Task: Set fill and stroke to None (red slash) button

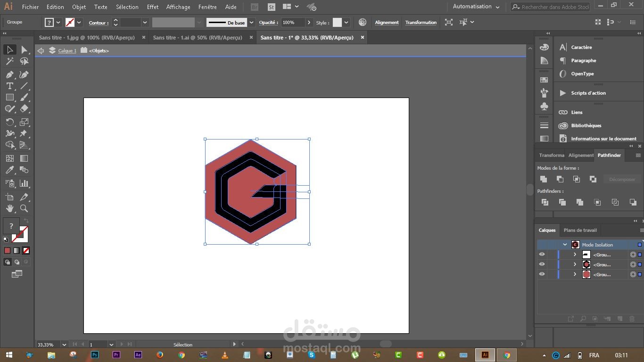Action: (x=26, y=251)
